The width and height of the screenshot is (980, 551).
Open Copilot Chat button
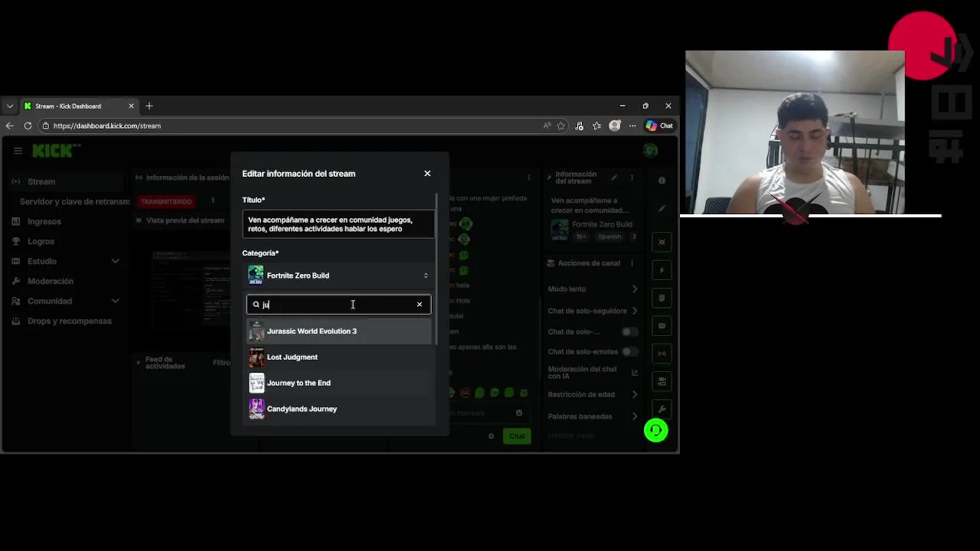[659, 126]
